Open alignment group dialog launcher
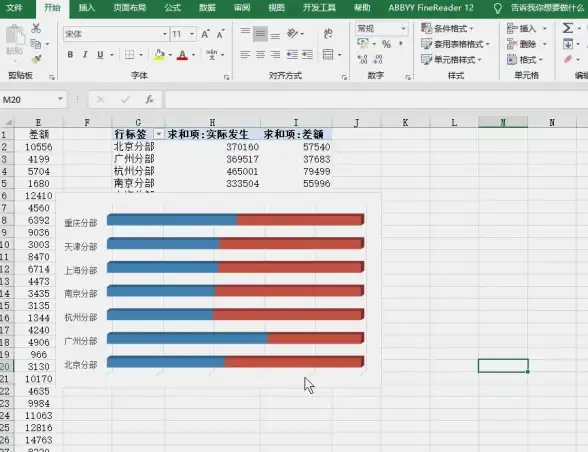The height and width of the screenshot is (452, 588). pyautogui.click(x=344, y=77)
